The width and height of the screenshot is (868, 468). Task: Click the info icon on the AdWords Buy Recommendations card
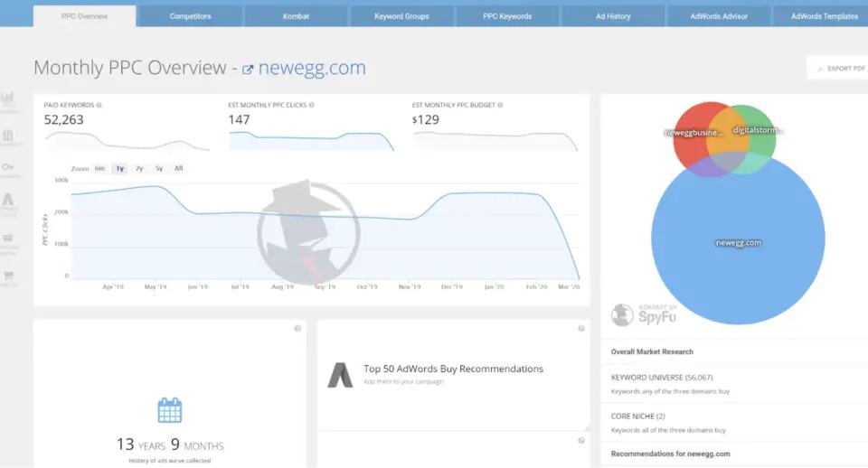pyautogui.click(x=581, y=329)
